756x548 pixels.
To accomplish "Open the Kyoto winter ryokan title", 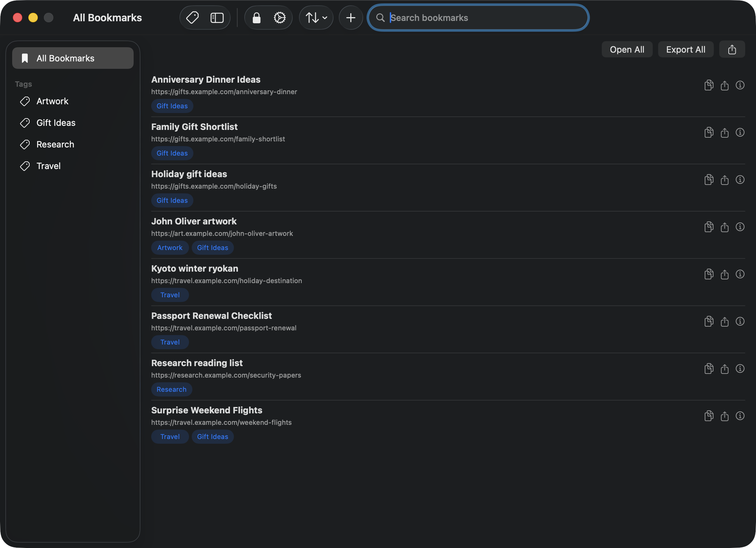I will 195,269.
